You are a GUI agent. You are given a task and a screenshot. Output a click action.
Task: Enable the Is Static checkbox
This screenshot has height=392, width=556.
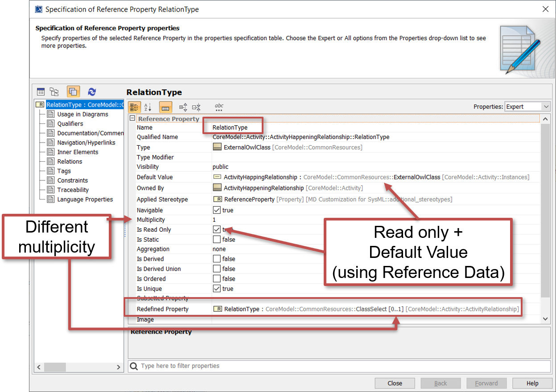click(x=217, y=240)
